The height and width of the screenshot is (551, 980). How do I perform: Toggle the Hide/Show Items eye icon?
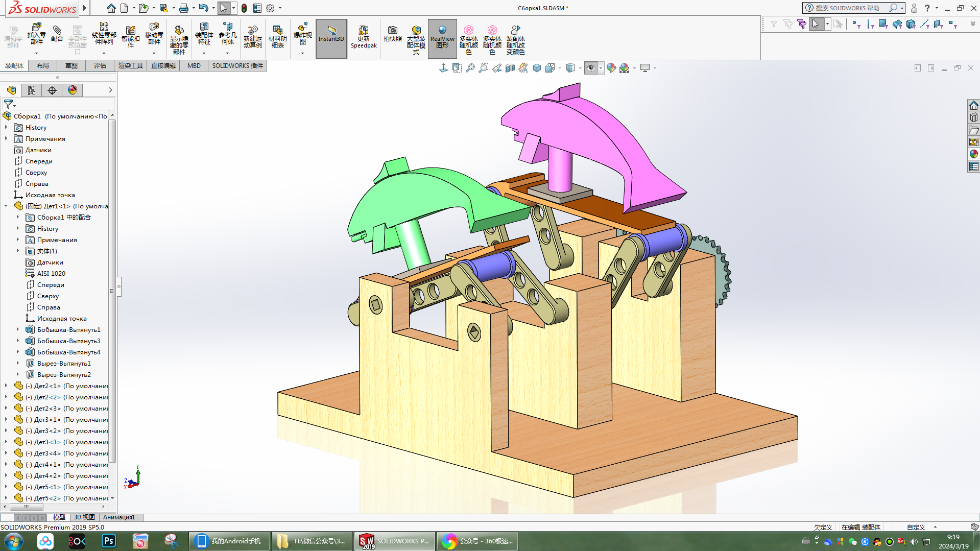591,68
